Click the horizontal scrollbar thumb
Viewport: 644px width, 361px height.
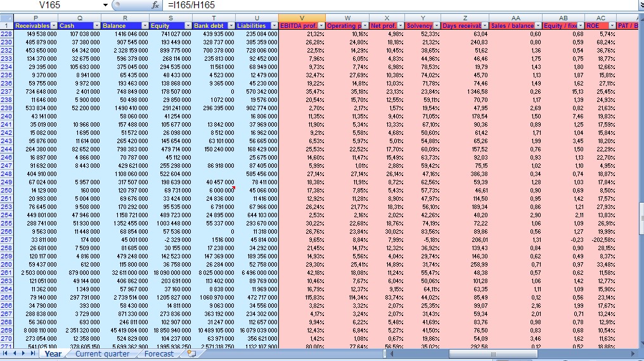pos(493,353)
